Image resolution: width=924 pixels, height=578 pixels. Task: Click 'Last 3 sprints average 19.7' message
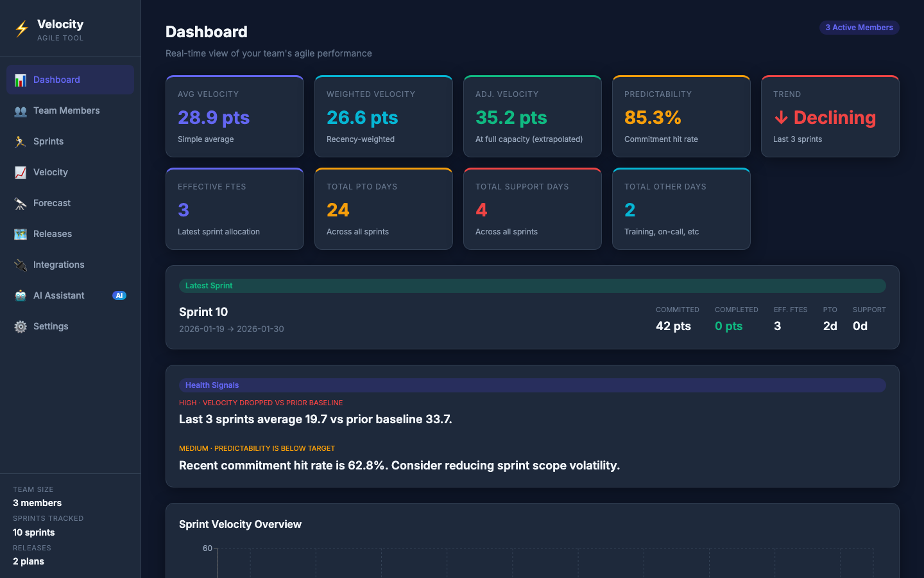pos(316,419)
